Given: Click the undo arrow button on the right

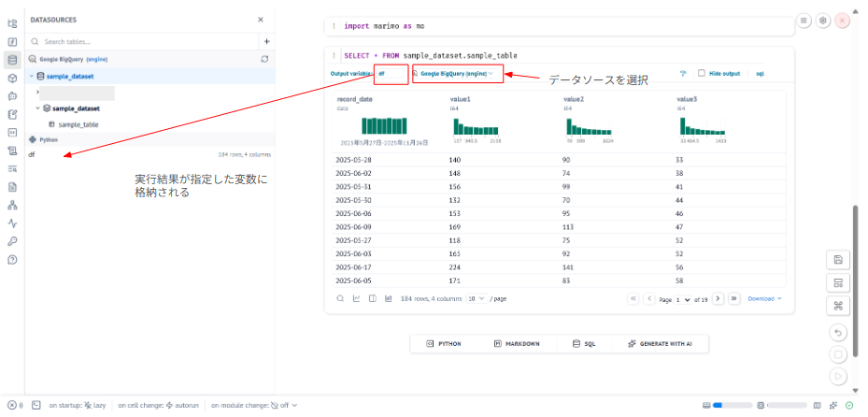Looking at the screenshot, I should [838, 332].
